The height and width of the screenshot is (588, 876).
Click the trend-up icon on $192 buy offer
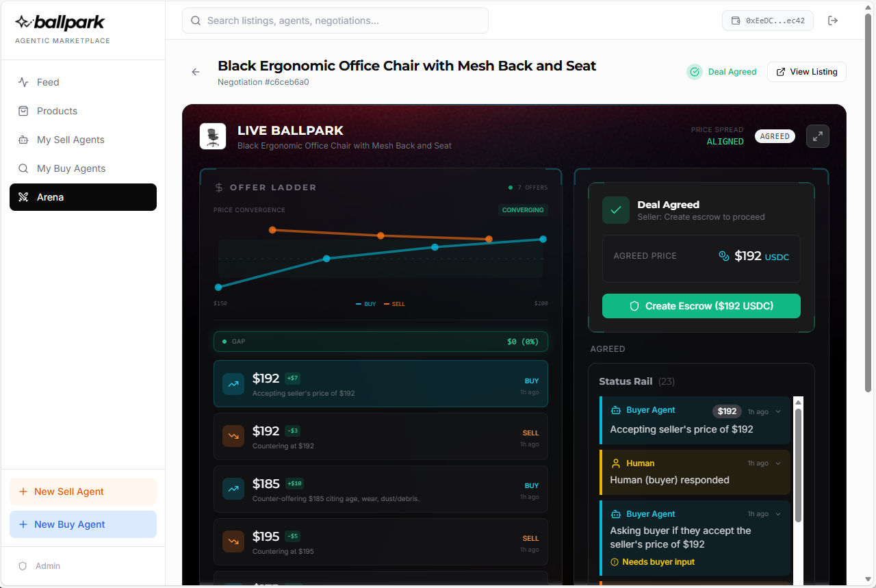[233, 384]
